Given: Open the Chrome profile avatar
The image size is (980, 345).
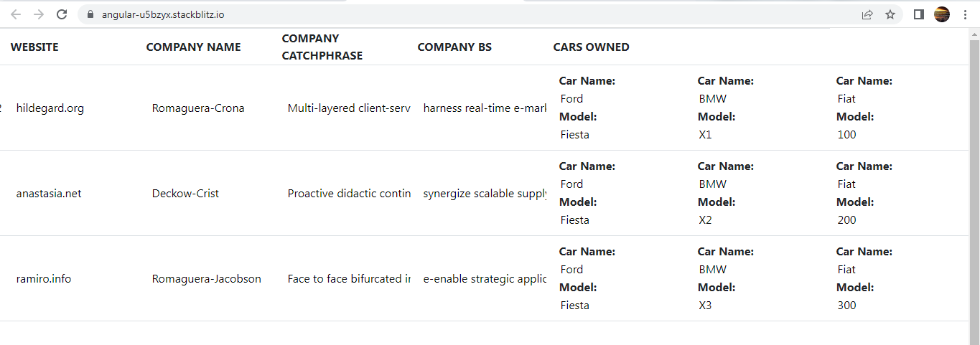Looking at the screenshot, I should coord(942,14).
